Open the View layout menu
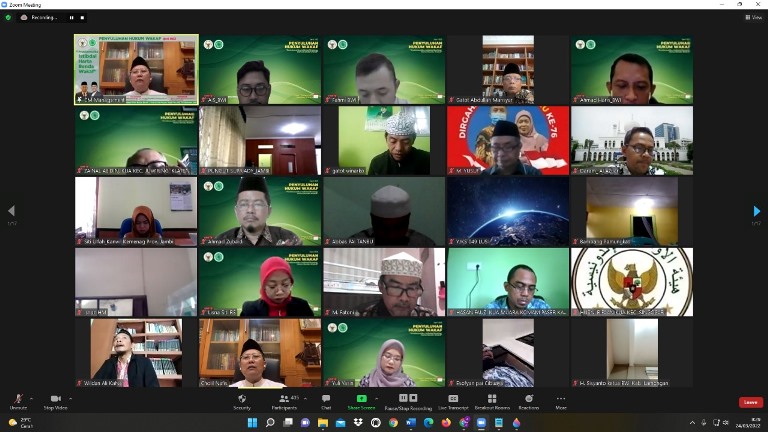 754,17
